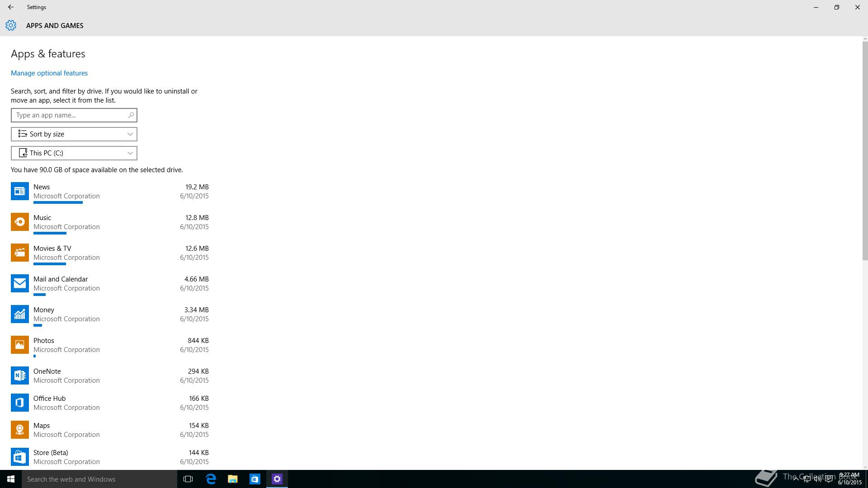The width and height of the screenshot is (868, 488).
Task: Select the Money app name text
Action: pyautogui.click(x=44, y=310)
